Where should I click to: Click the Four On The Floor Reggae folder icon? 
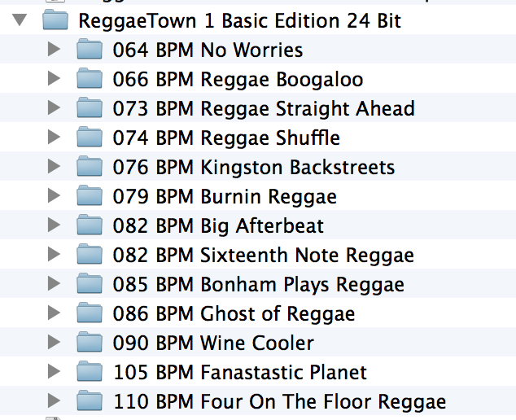(x=89, y=401)
